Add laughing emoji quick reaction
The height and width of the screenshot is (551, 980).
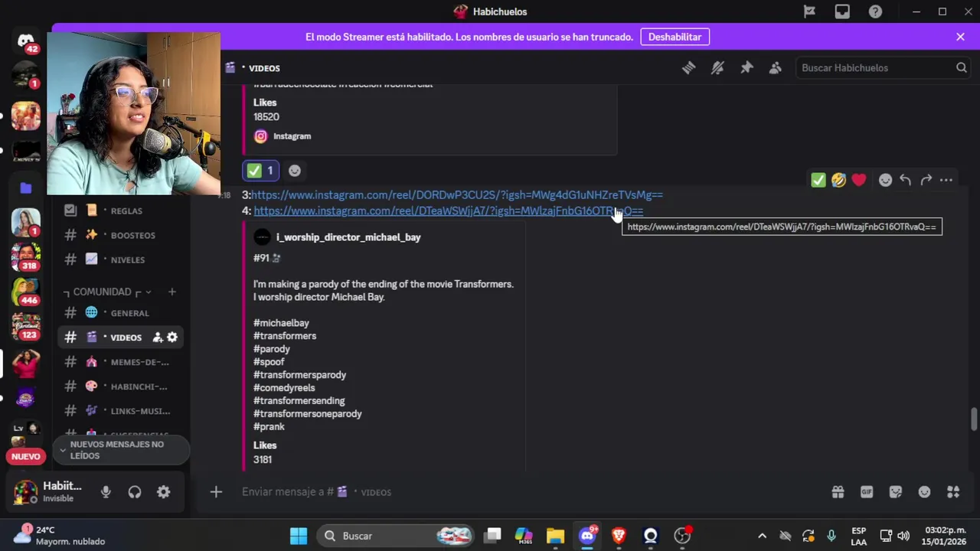[x=838, y=180]
